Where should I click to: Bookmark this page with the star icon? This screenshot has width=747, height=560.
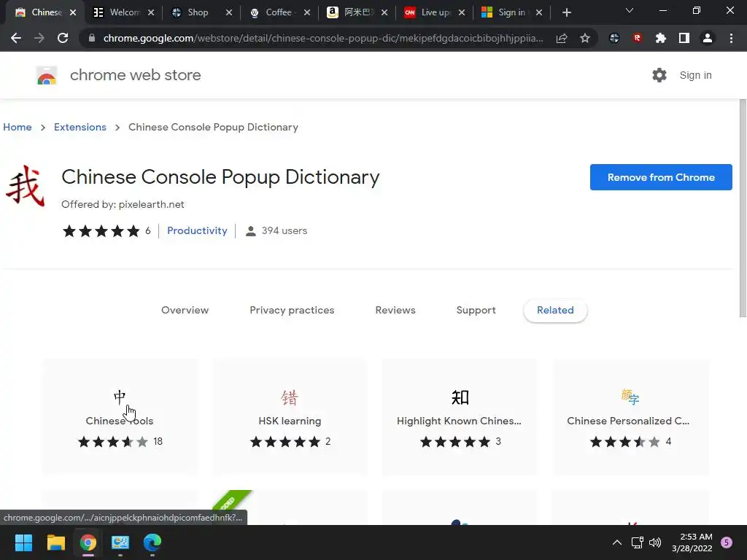pyautogui.click(x=585, y=38)
